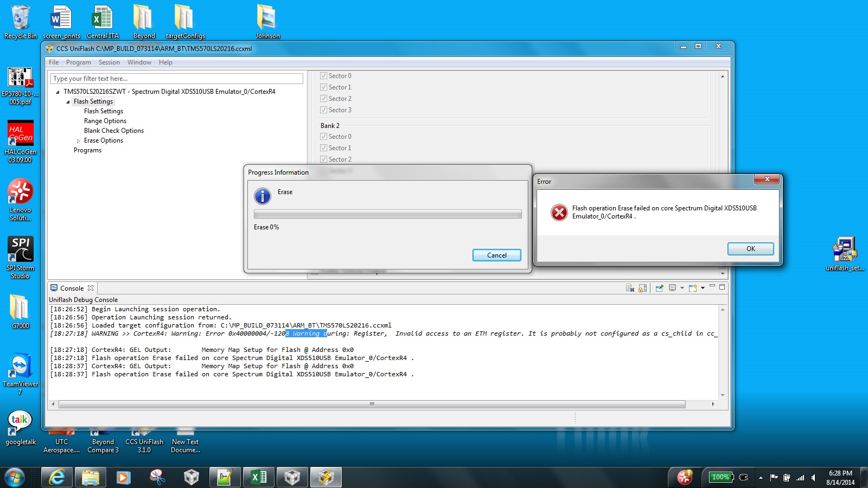Click console horizontal scrollbar thumb
This screenshot has height=488, width=868.
point(372,404)
